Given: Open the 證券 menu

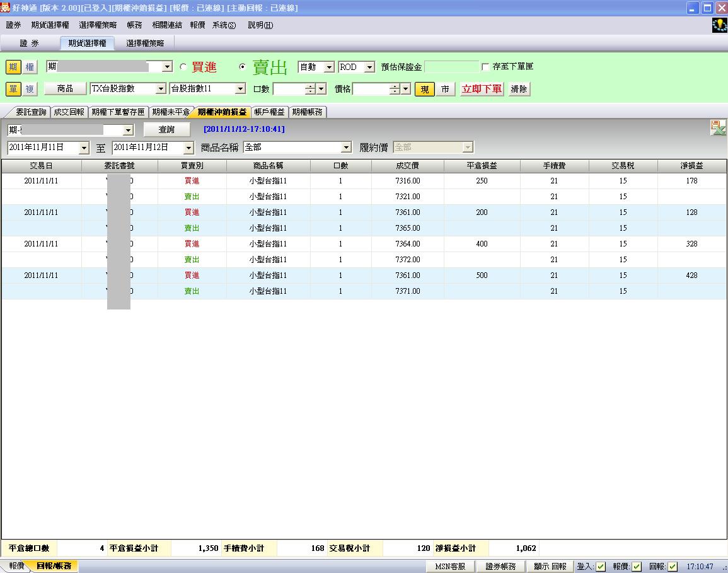Looking at the screenshot, I should click(13, 25).
